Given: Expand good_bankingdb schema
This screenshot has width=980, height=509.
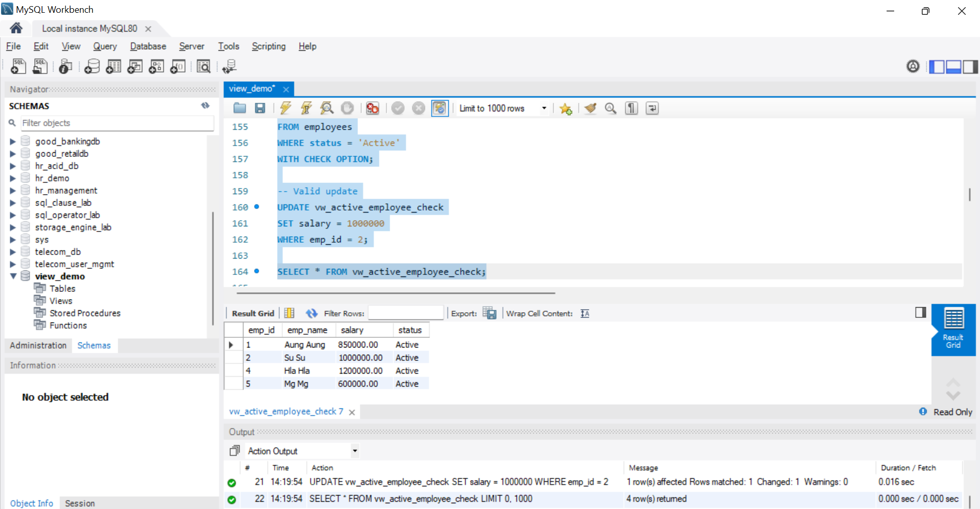Looking at the screenshot, I should tap(13, 142).
